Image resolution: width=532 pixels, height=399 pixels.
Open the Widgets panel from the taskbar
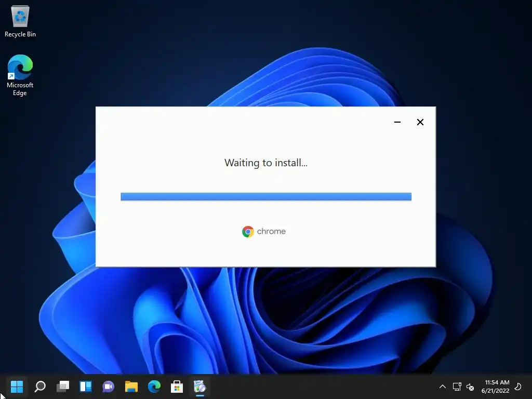coord(86,387)
